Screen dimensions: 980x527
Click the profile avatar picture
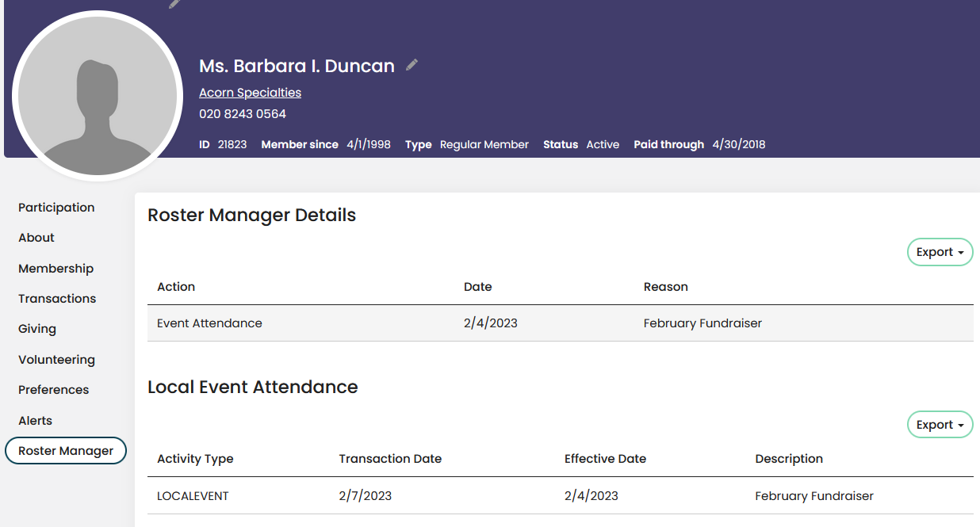[x=97, y=97]
